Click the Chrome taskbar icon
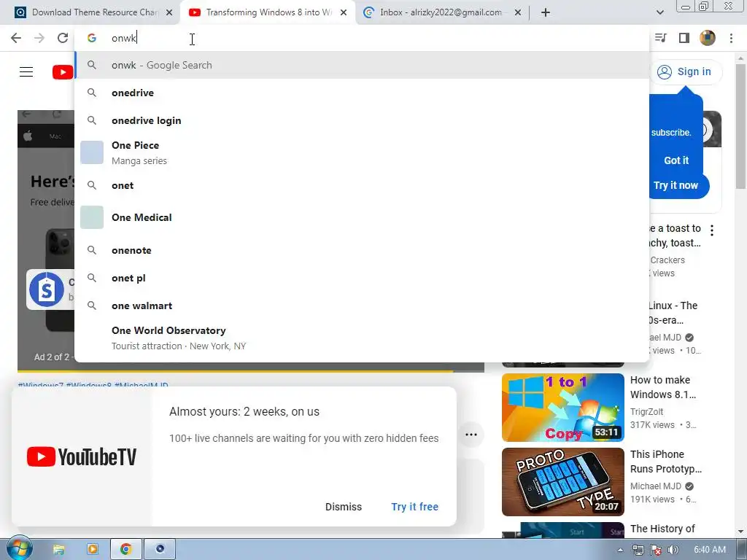Image resolution: width=747 pixels, height=560 pixels. [125, 549]
